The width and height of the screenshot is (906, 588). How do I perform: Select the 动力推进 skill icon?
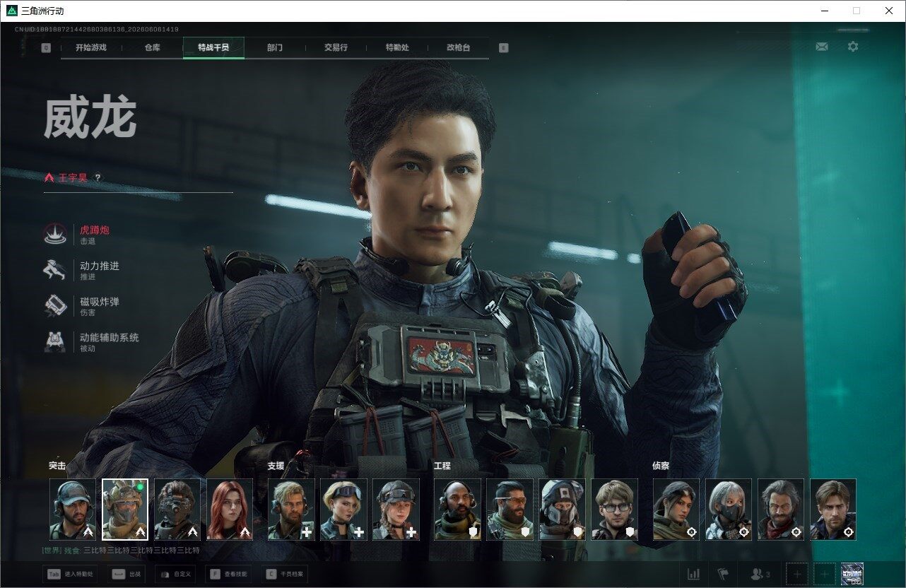pyautogui.click(x=55, y=270)
